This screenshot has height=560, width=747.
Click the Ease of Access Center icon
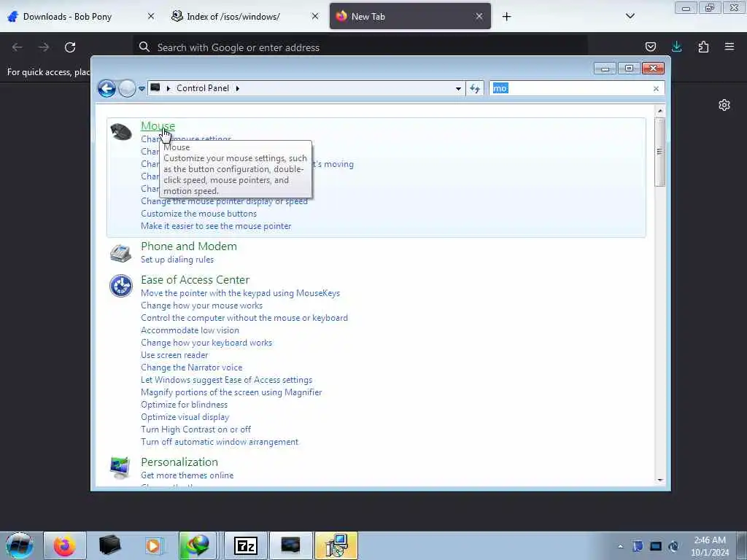click(121, 286)
